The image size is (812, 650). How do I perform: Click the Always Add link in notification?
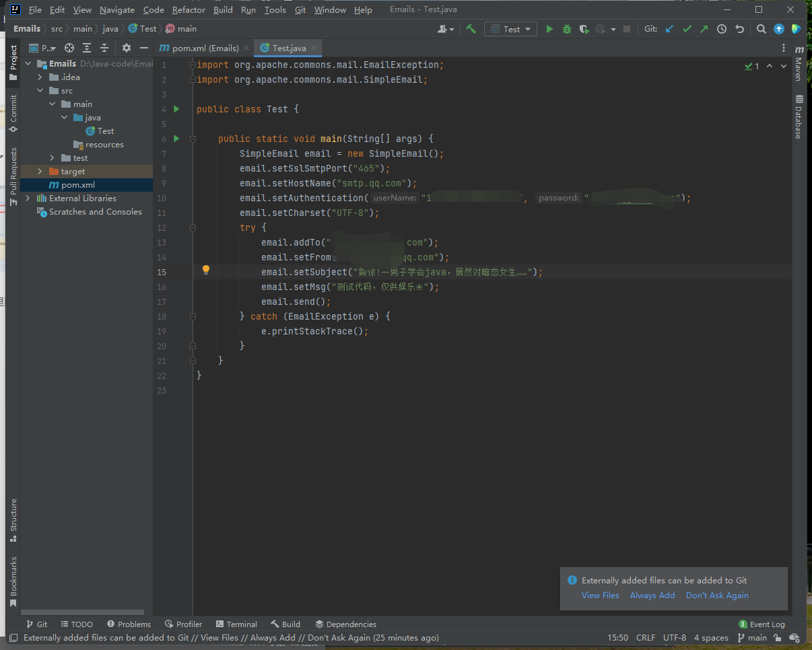pos(652,595)
